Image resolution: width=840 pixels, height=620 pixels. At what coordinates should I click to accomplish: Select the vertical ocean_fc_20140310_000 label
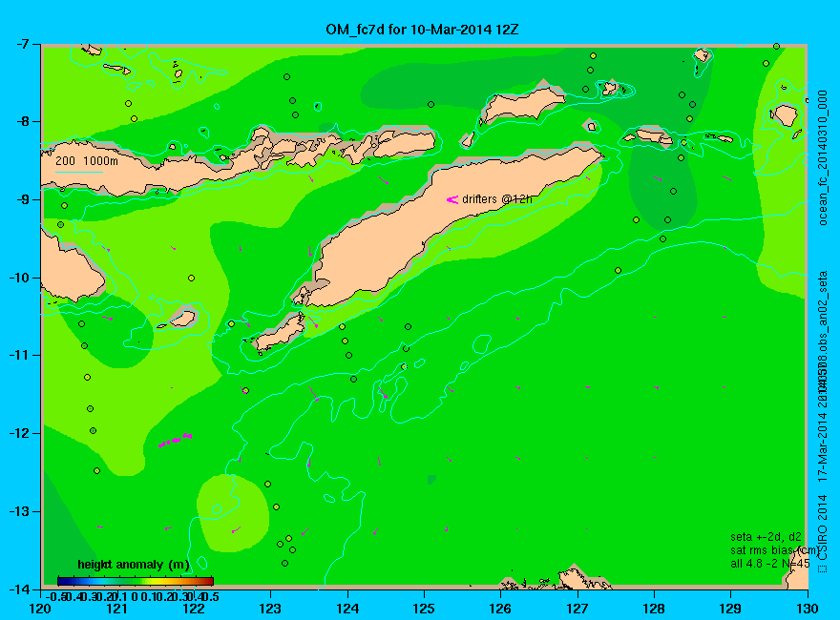824,158
